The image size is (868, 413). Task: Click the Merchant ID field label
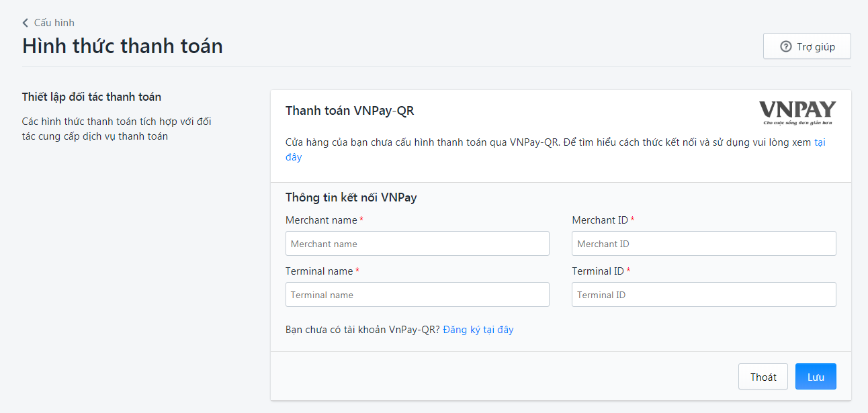[x=601, y=220]
